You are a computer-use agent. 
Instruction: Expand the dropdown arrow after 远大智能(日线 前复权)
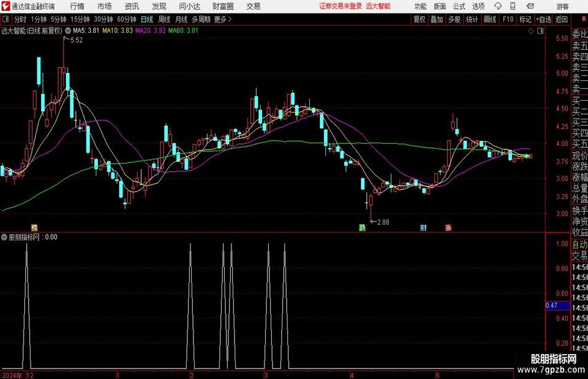point(67,30)
